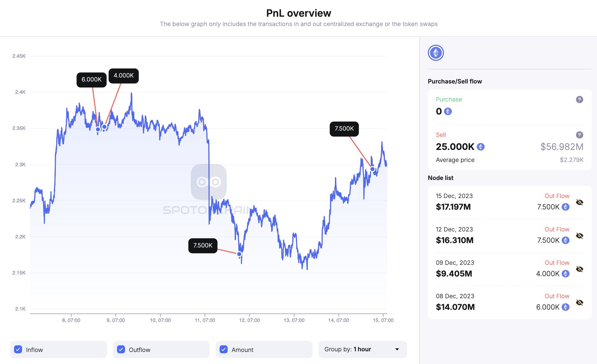
Task: Hide the 12 Dec, 2023 outflow node
Action: click(x=580, y=236)
